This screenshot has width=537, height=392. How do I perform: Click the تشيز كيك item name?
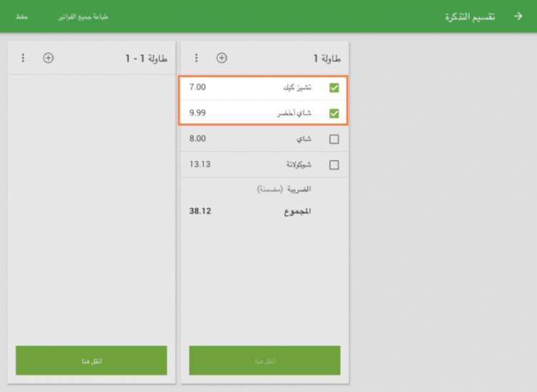[299, 88]
